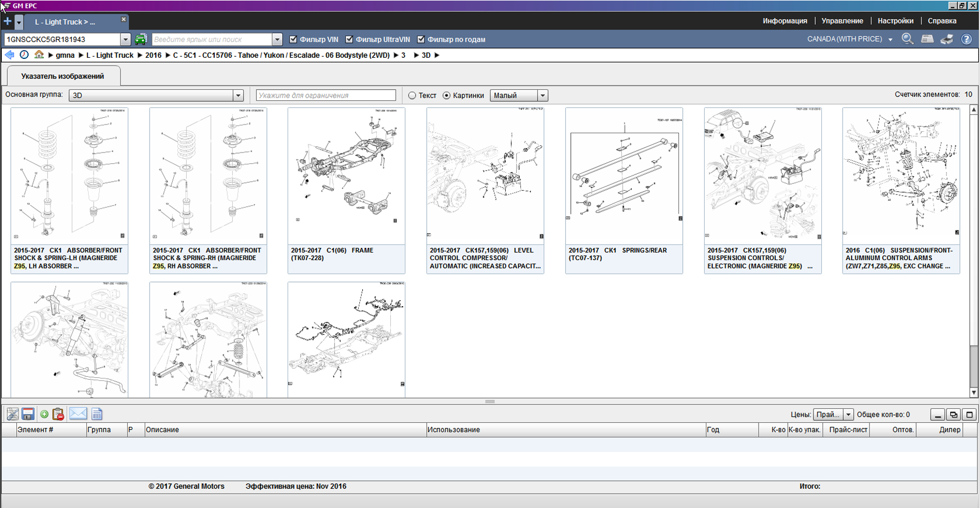Open the FRAME (TK07-228) diagram thumbnail
The height and width of the screenshot is (508, 980).
[346, 176]
